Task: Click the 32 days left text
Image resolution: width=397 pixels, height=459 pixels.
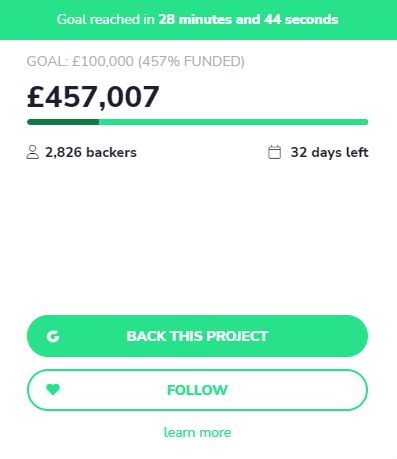Action: tap(329, 152)
